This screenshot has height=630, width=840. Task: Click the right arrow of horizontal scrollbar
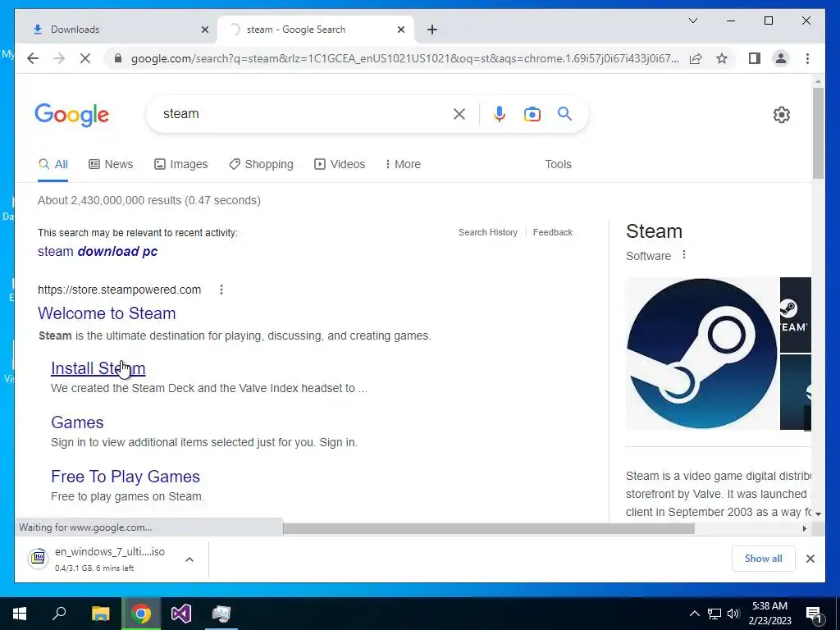(x=804, y=529)
